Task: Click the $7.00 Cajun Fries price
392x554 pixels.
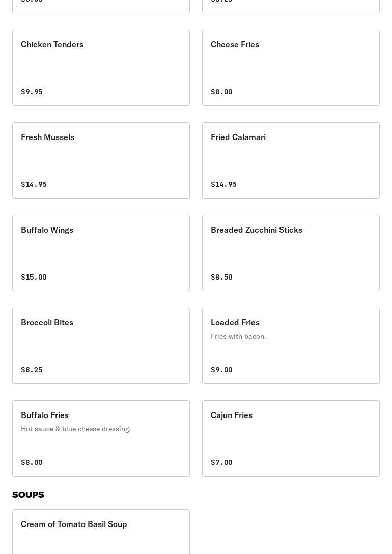Action: click(x=221, y=462)
